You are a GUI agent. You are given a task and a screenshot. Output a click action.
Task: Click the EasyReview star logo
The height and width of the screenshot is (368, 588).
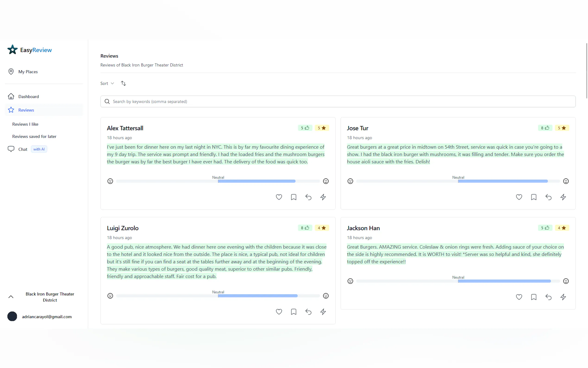(13, 50)
